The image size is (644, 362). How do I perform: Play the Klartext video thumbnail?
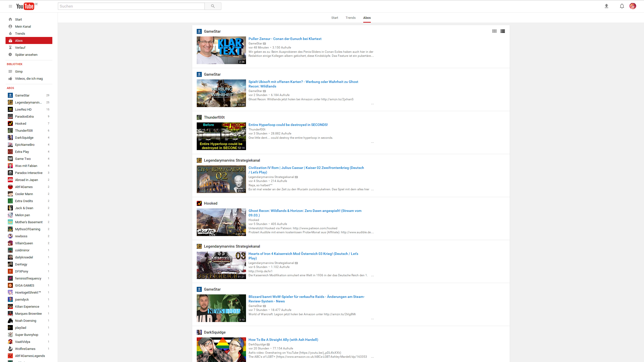tap(221, 50)
